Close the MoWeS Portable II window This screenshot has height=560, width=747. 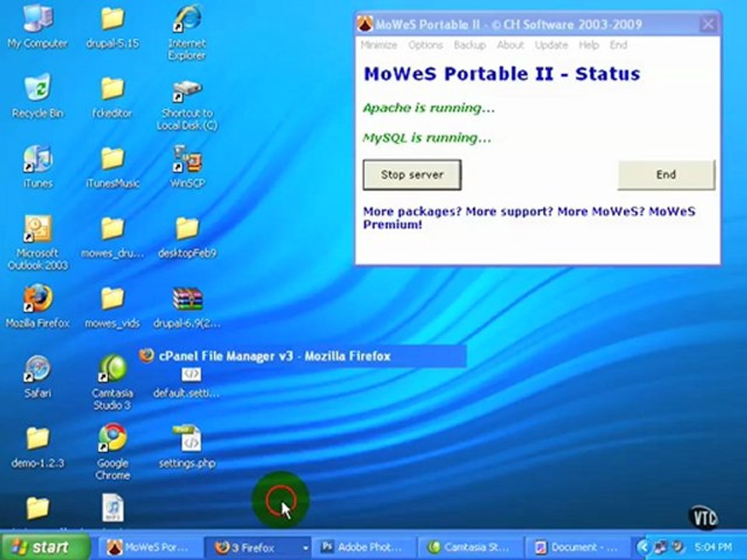tap(708, 24)
